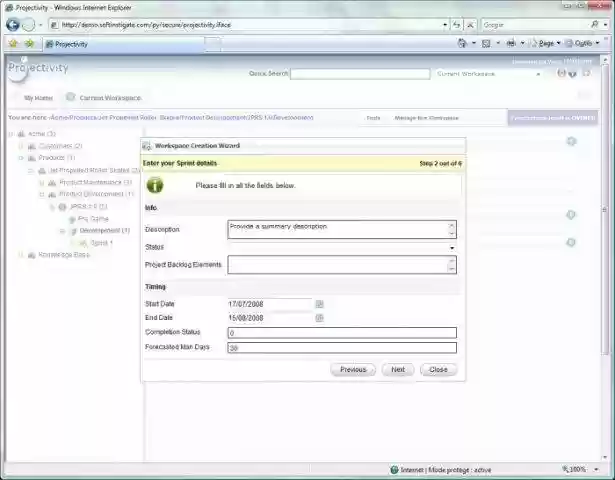Open a new browser tab
Screen dimensions: 615x480
click(x=213, y=44)
